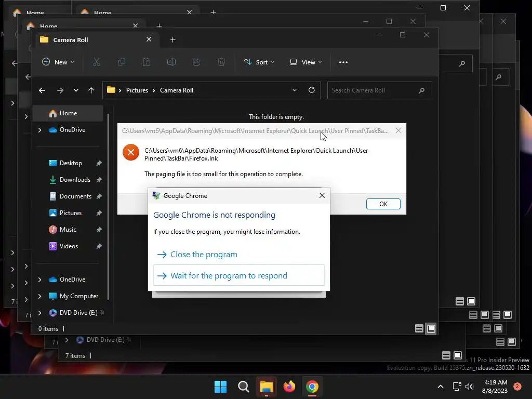Image resolution: width=532 pixels, height=399 pixels.
Task: Click 'This folder is empty.' text
Action: (x=276, y=117)
